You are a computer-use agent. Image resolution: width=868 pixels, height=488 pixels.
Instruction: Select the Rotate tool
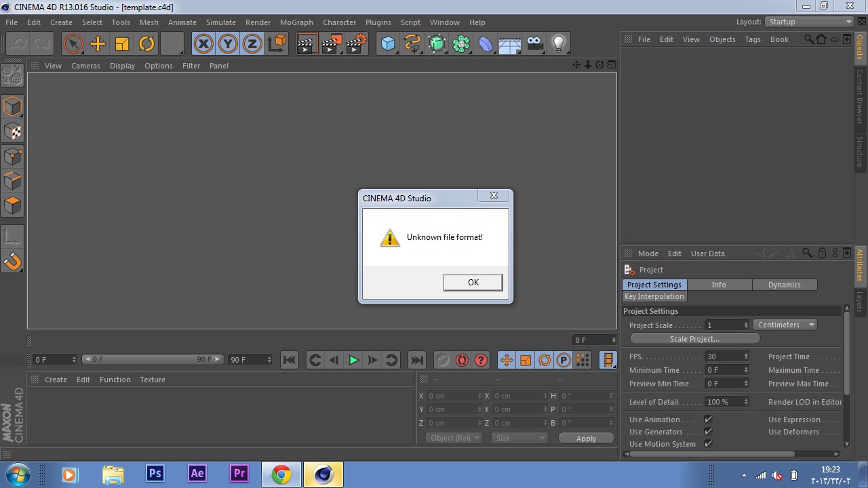click(x=146, y=44)
